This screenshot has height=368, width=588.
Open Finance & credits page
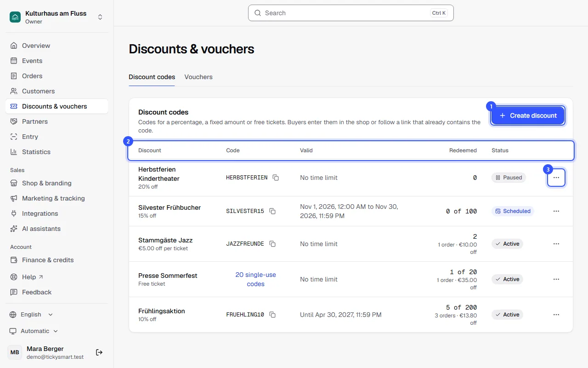57,260
